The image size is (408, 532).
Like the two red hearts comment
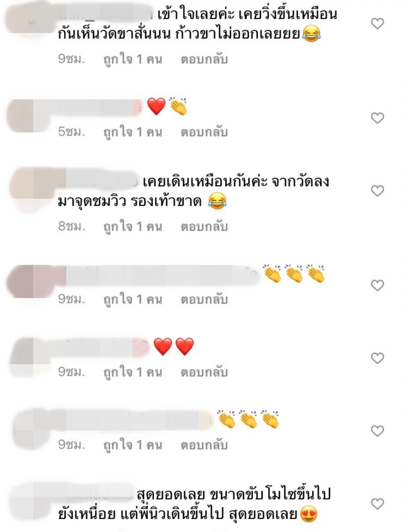coord(377,358)
